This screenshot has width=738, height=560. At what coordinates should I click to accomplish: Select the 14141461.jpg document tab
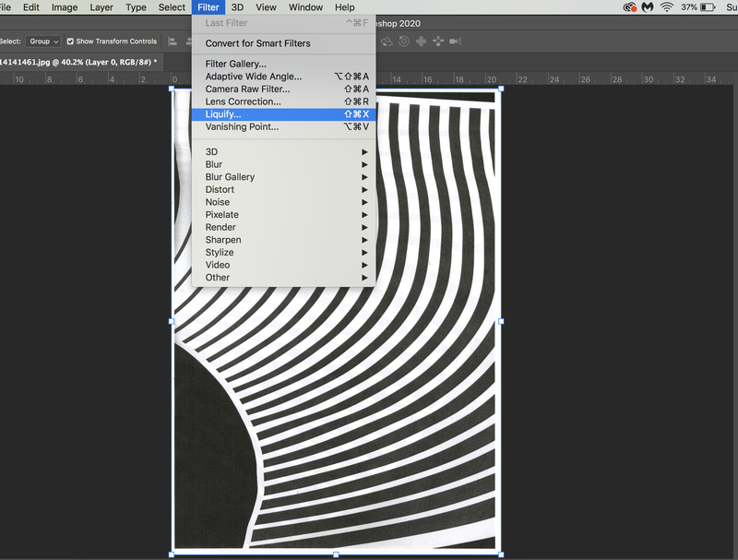(80, 62)
